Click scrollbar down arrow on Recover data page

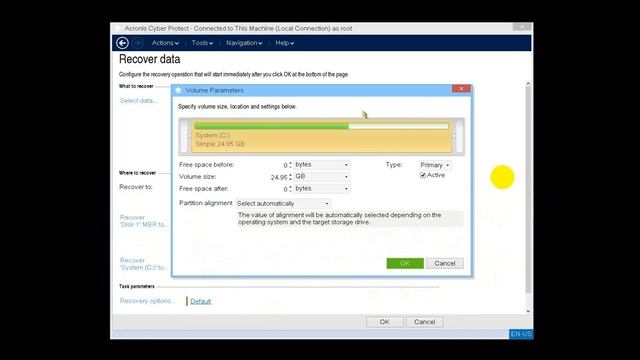click(x=528, y=311)
